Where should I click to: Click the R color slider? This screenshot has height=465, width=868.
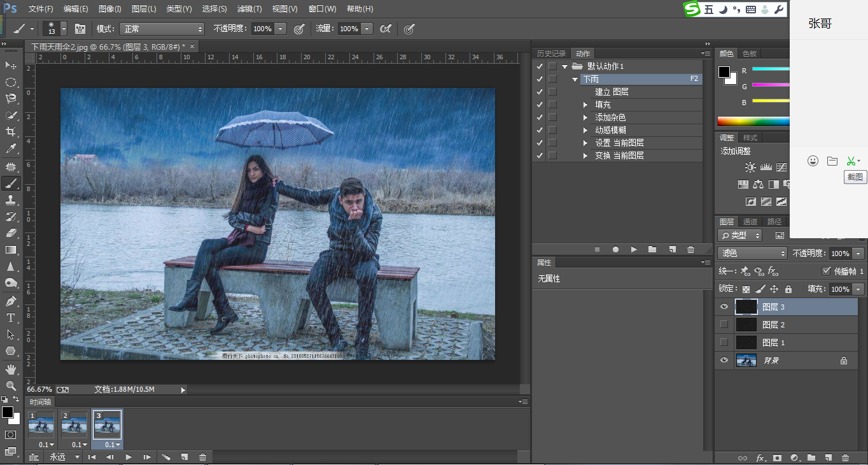tap(771, 69)
